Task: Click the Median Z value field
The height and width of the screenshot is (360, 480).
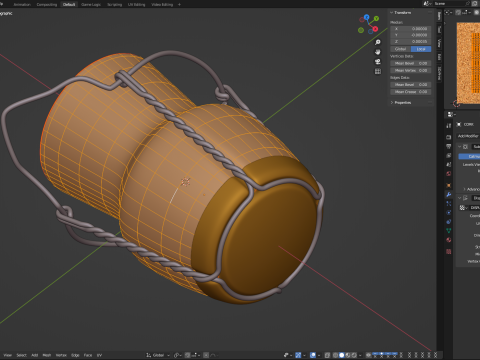Action: click(411, 42)
